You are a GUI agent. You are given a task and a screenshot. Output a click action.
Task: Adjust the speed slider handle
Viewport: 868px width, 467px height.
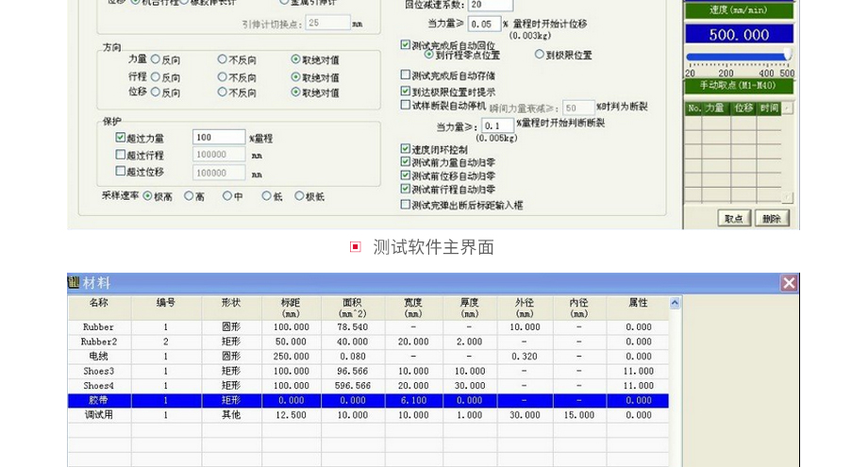tap(787, 57)
